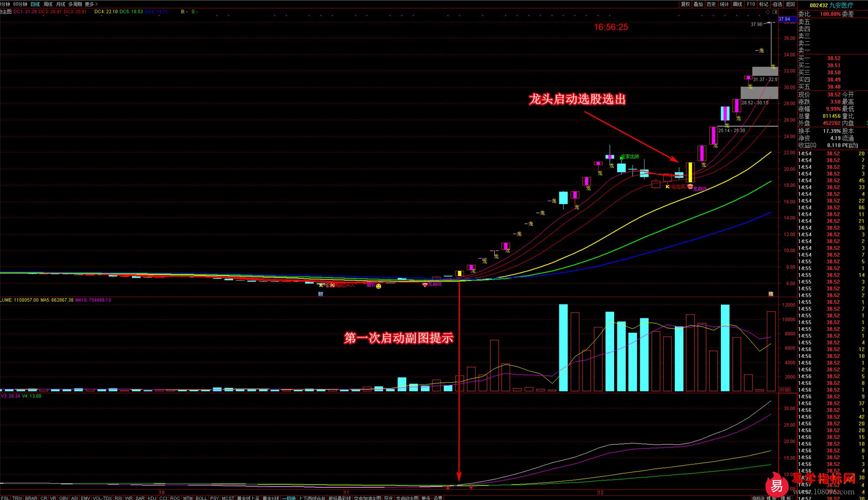Click the 换手 17.39% value
Viewport: 868px width, 500px height.
(832, 131)
